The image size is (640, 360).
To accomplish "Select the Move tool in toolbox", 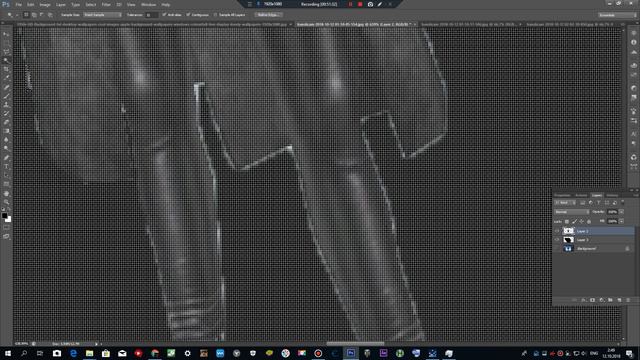I will (6, 34).
